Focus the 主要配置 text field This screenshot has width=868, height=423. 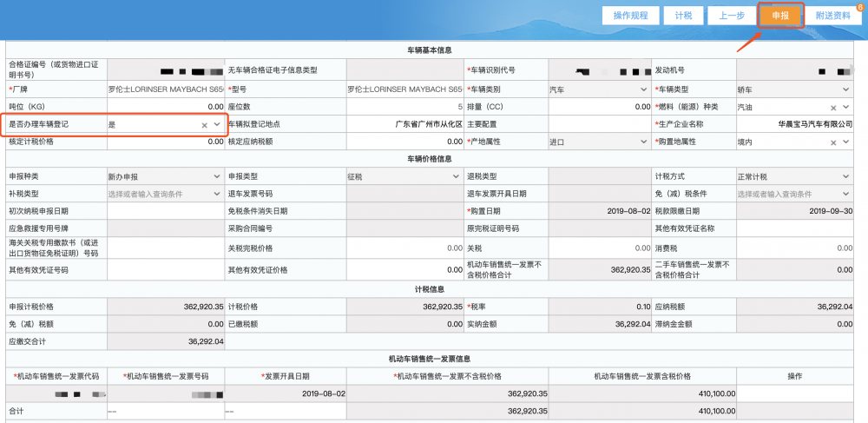pyautogui.click(x=599, y=124)
